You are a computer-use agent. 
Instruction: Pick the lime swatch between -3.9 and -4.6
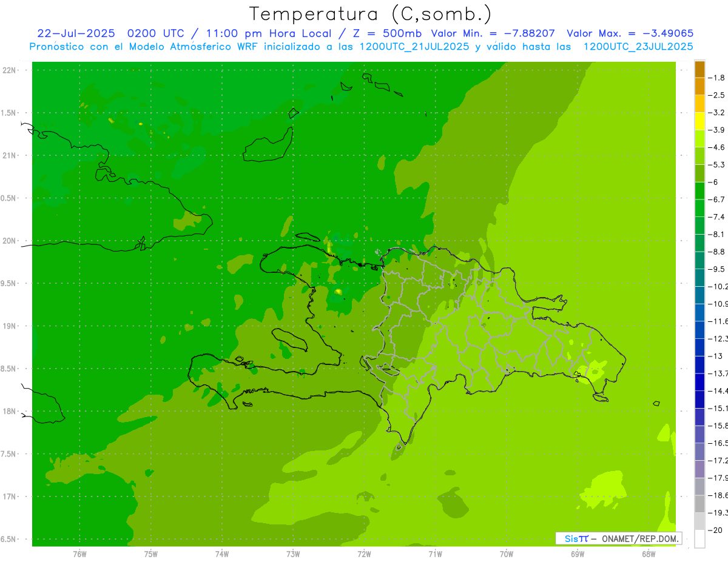pyautogui.click(x=699, y=138)
